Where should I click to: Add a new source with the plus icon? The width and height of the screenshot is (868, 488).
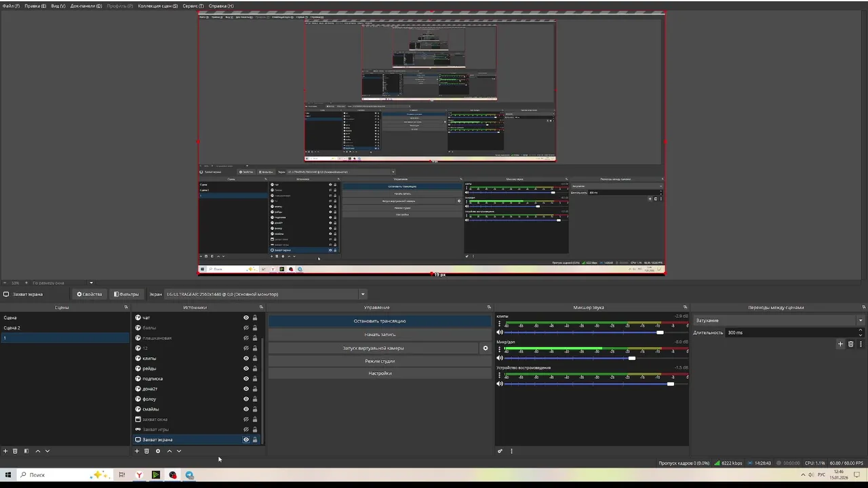(137, 451)
